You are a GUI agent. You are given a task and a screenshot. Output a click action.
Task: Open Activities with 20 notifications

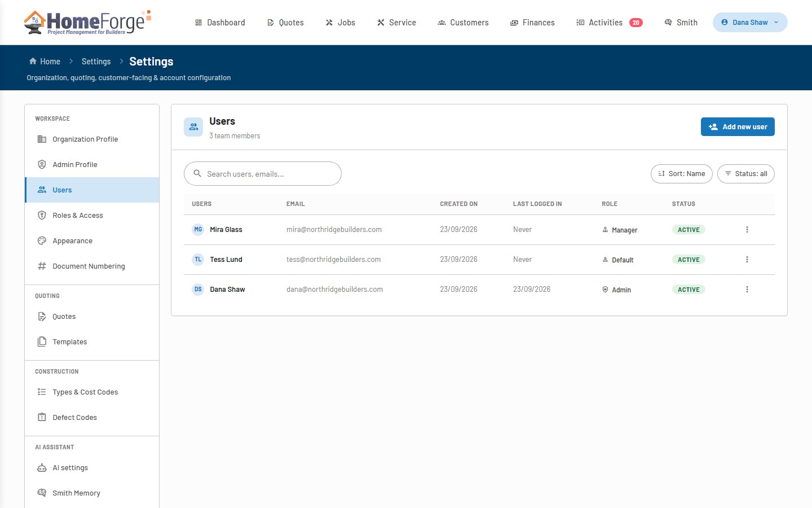pos(609,23)
